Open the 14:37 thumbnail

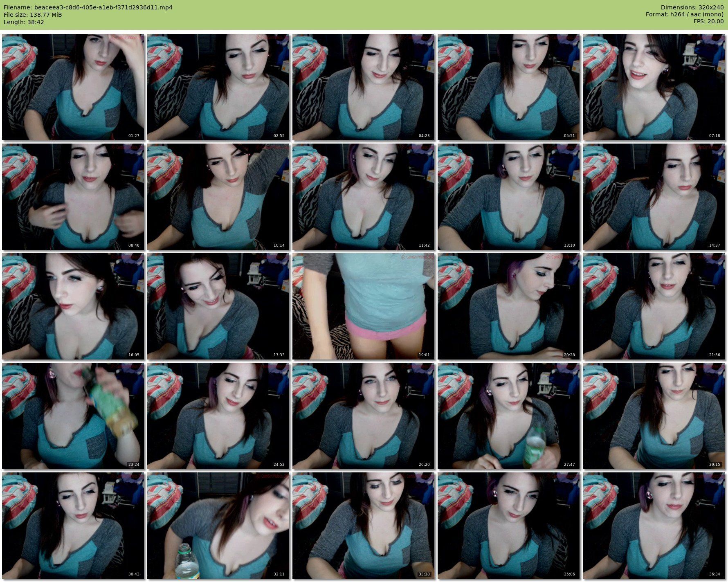coord(654,197)
